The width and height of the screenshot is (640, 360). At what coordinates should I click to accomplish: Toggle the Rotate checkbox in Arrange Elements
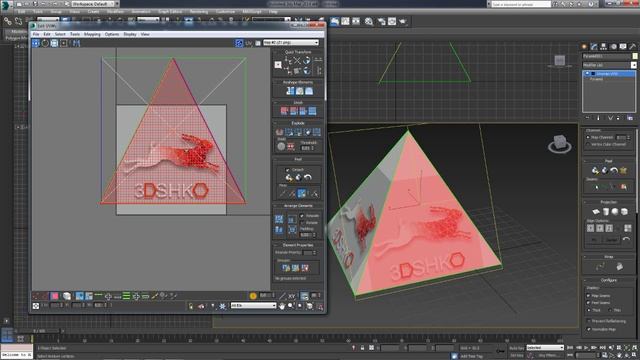pyautogui.click(x=302, y=223)
